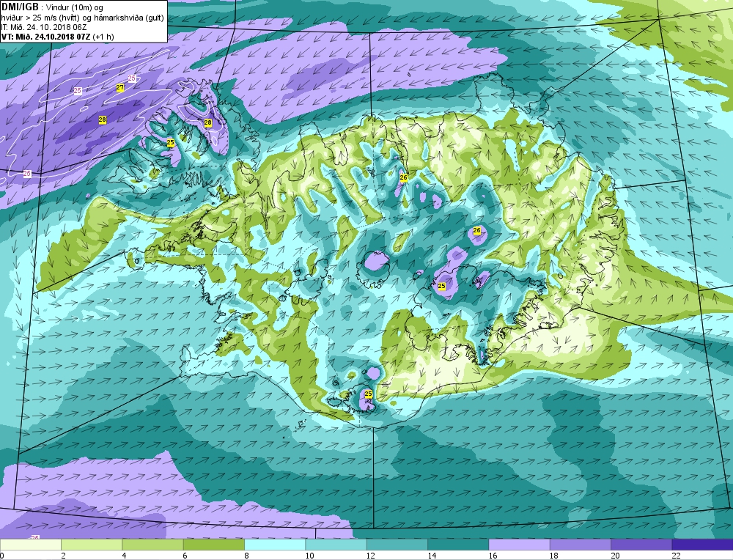Viewport: 733px width, 560px height.
Task: Click the 'Vindur (10m) og' header text
Action: 75,7
